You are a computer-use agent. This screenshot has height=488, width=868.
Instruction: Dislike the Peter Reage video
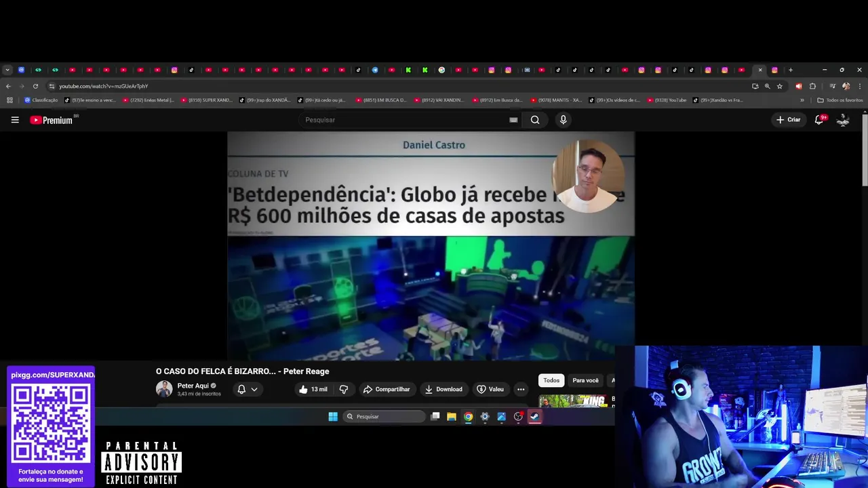[x=344, y=389]
